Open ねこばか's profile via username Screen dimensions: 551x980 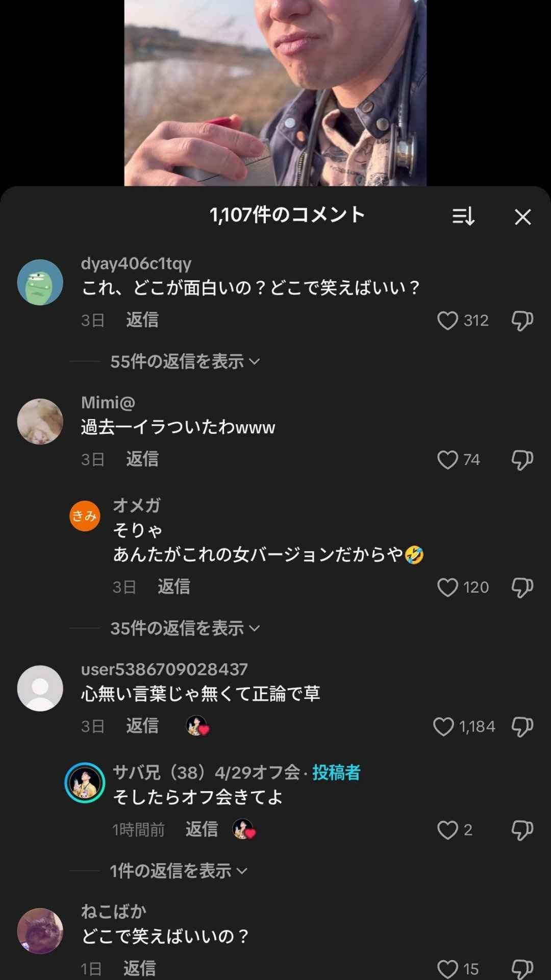(x=114, y=912)
